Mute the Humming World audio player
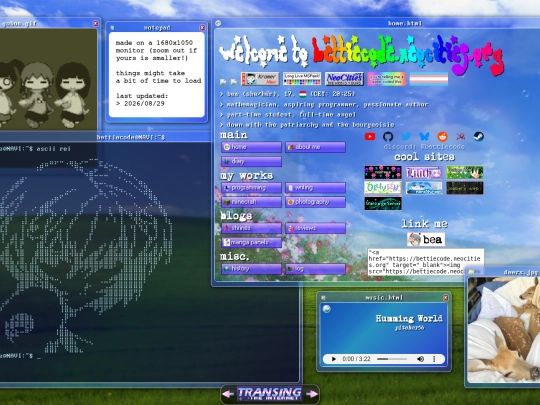The image size is (540, 405). point(420,359)
